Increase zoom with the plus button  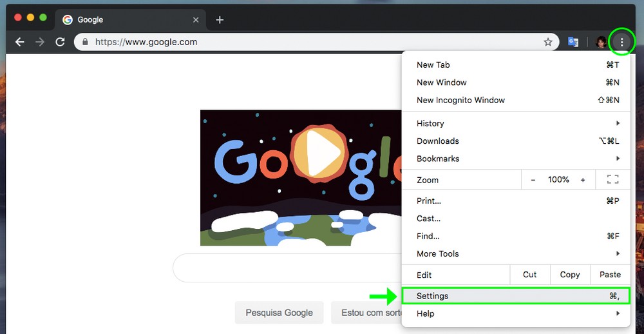(583, 180)
